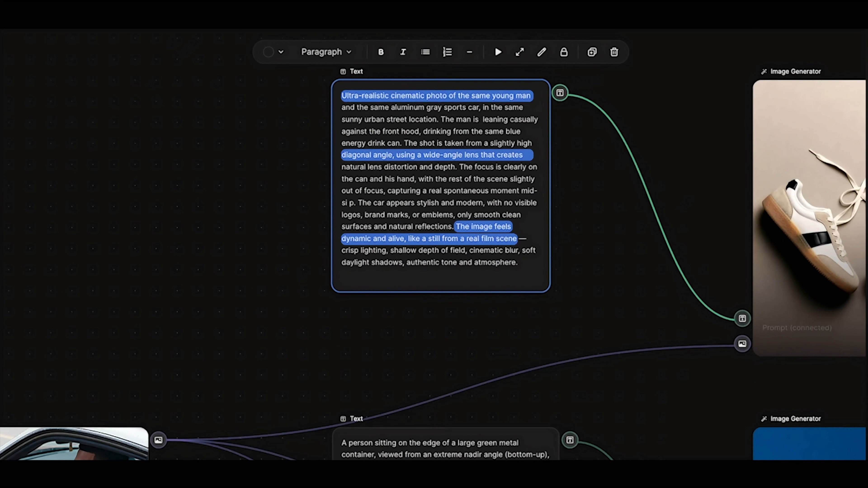Click highlighted phrase 'diagonal angle, using a wide-angle lens'
This screenshot has width=868, height=488.
(410, 155)
